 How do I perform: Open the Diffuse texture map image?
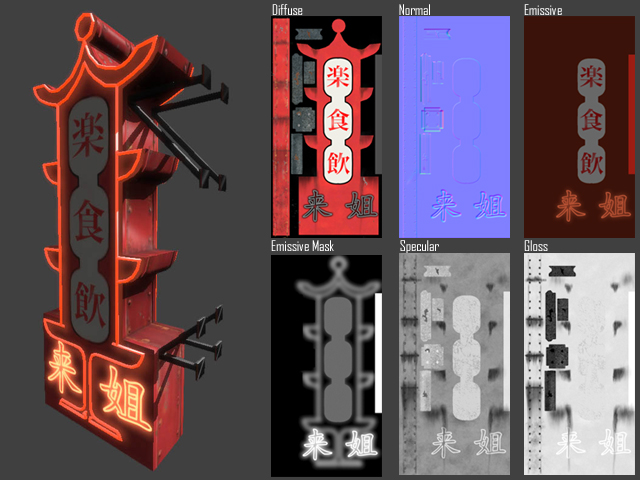(x=326, y=127)
